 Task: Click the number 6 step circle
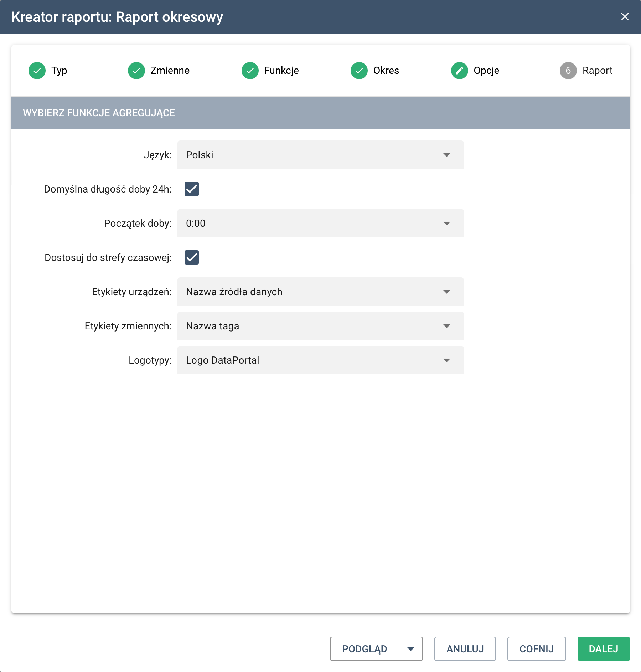coord(568,71)
